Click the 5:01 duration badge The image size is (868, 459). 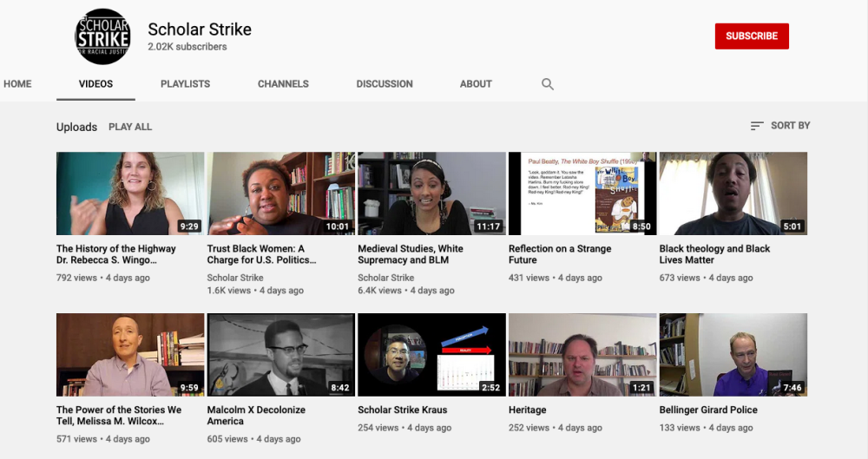[792, 226]
